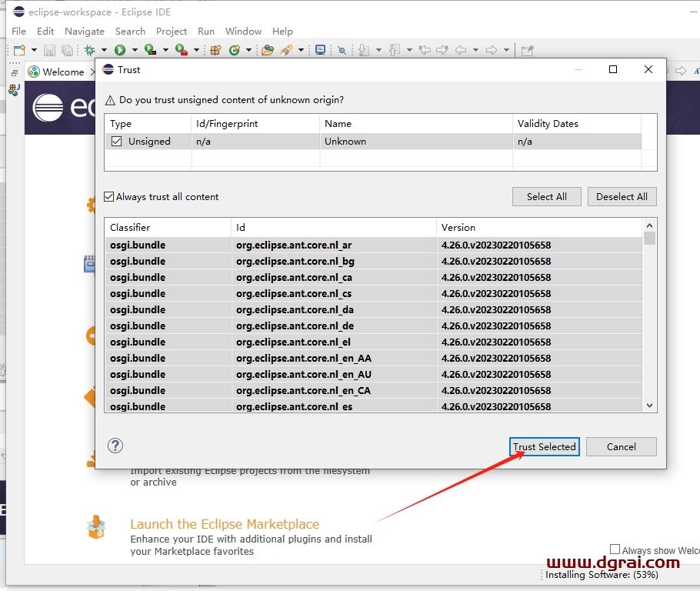Open the Navigate menu
This screenshot has width=700, height=591.
(x=85, y=32)
